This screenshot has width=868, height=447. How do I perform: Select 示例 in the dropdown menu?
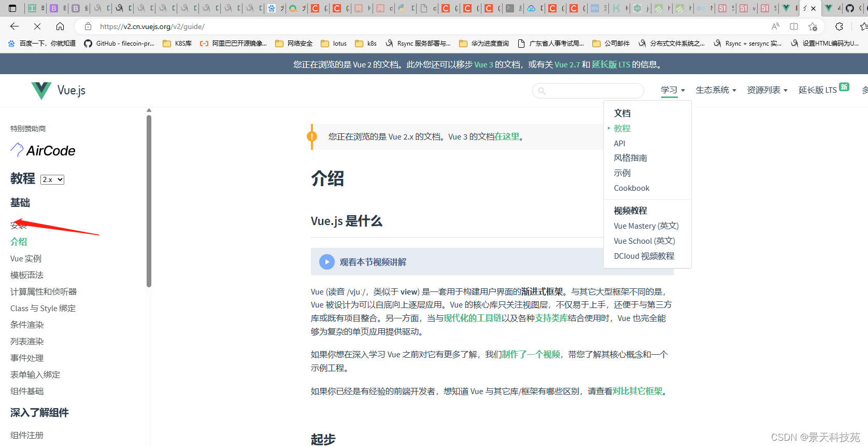(x=622, y=173)
